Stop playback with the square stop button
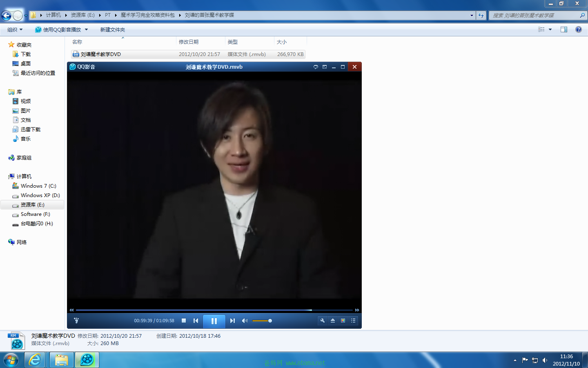588x368 pixels. click(184, 321)
